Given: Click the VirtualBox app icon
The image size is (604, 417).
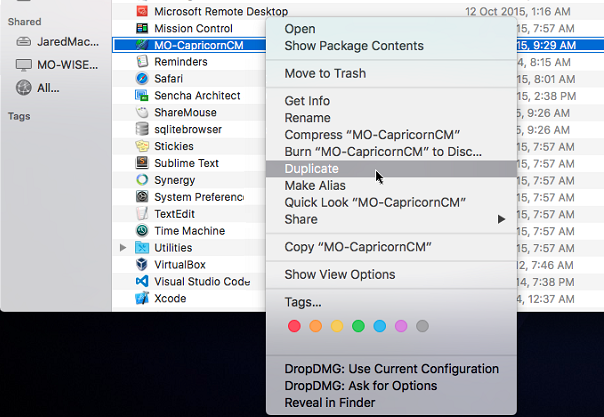Looking at the screenshot, I should coord(142,265).
